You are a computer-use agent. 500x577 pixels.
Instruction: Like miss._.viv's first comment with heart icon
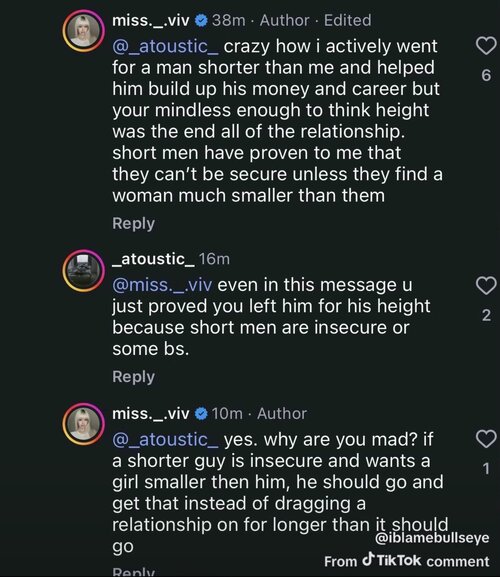(x=486, y=46)
